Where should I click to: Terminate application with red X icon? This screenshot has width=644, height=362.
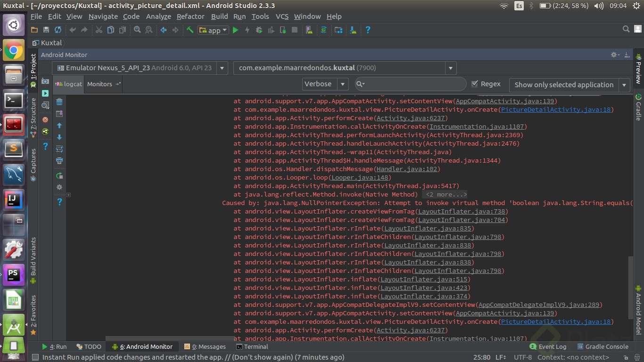coord(45,120)
